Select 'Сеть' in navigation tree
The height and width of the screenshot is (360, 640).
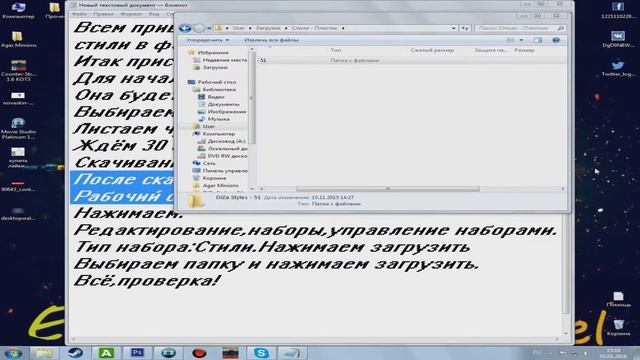tap(209, 163)
